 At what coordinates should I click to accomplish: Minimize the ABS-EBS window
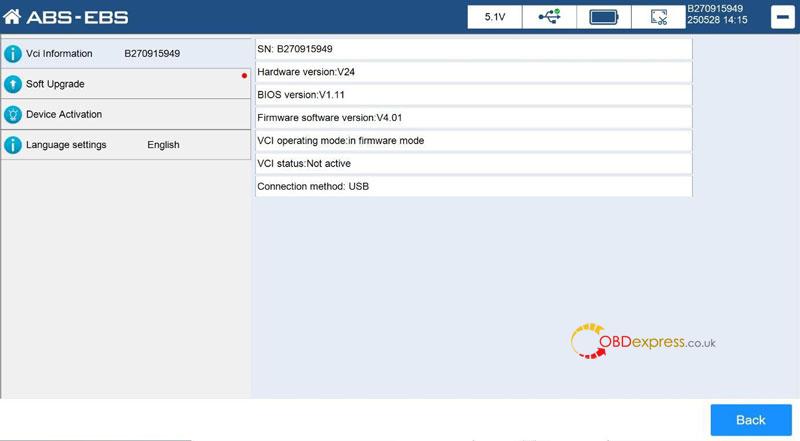(x=783, y=17)
